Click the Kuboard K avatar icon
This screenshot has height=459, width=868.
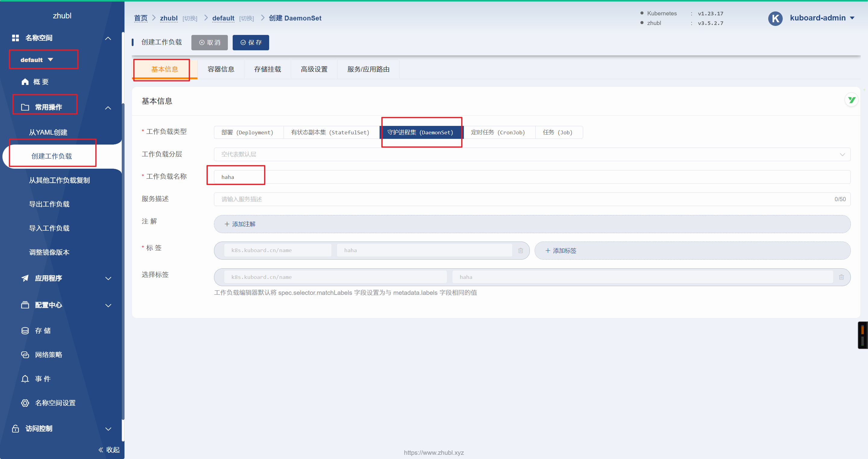[775, 18]
